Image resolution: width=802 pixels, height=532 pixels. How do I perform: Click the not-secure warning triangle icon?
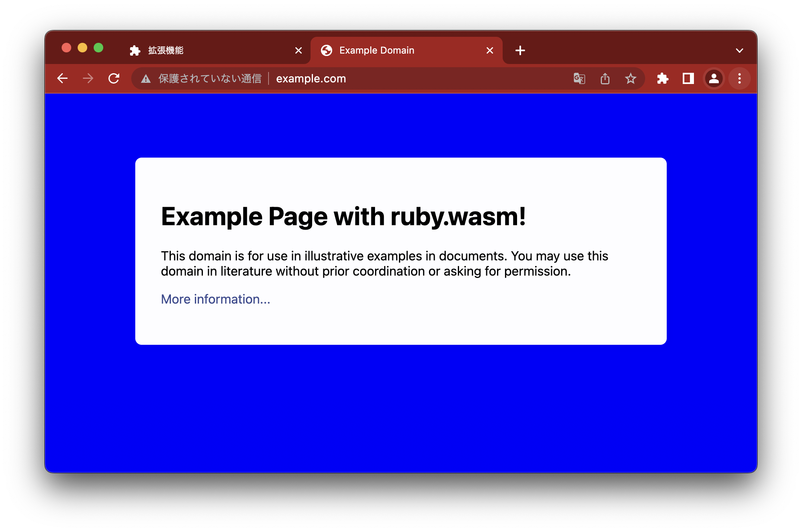[x=146, y=79]
